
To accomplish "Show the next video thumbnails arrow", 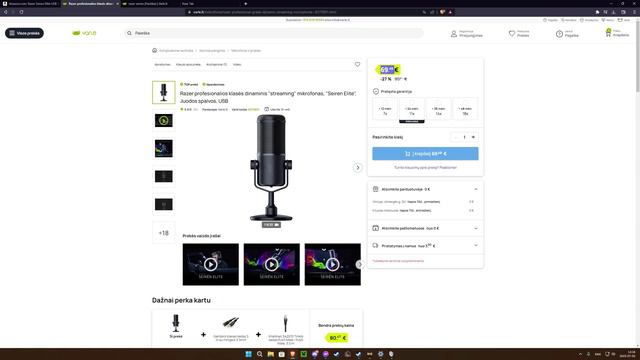I will coord(359,264).
